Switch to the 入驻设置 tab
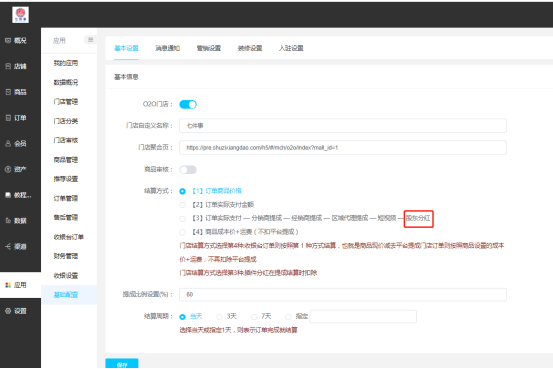Viewport: 553px width, 369px height. tap(291, 48)
